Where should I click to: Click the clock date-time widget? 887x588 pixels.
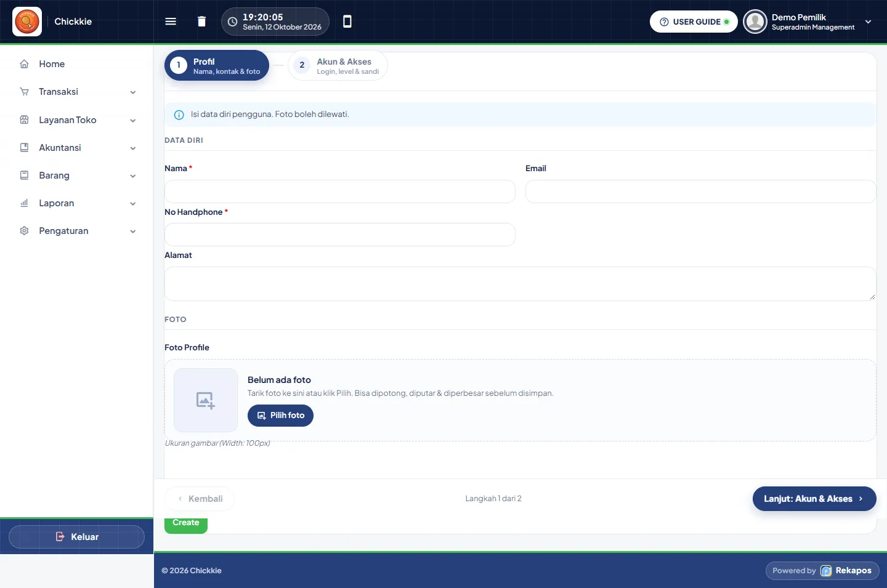tap(275, 22)
